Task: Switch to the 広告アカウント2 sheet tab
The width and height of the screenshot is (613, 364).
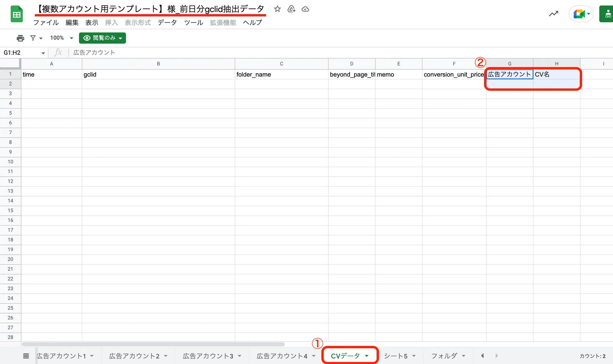Action: (134, 356)
